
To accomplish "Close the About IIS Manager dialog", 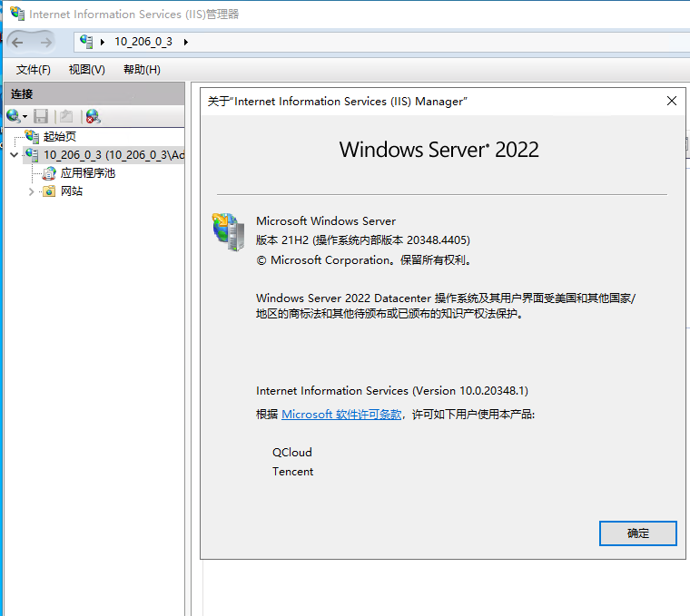I will point(672,101).
